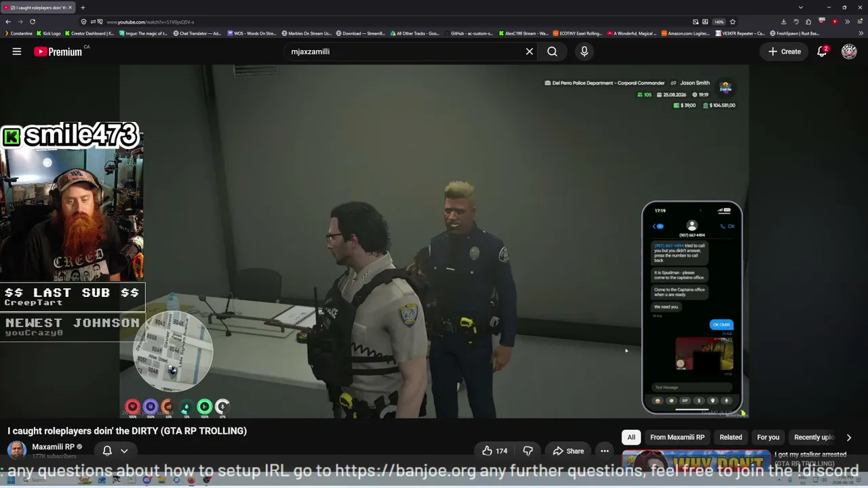This screenshot has height=488, width=868.
Task: Dislike the video
Action: pos(528,451)
